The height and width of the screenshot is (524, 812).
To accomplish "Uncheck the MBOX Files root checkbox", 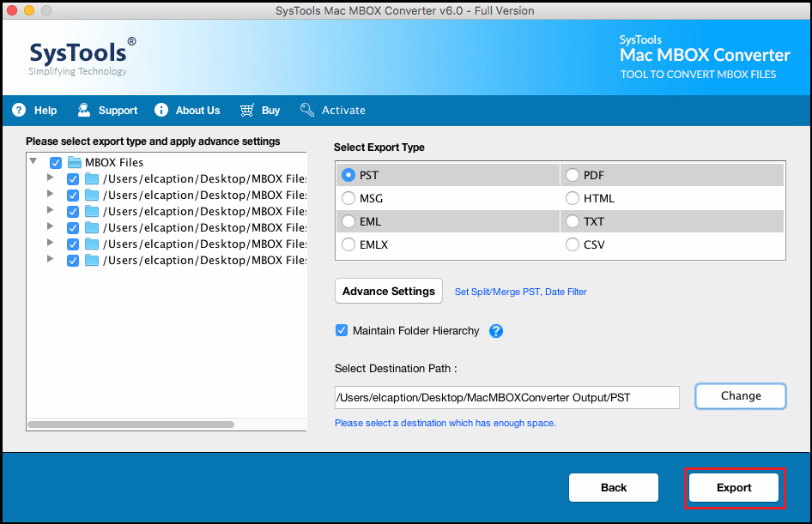I will [x=56, y=163].
